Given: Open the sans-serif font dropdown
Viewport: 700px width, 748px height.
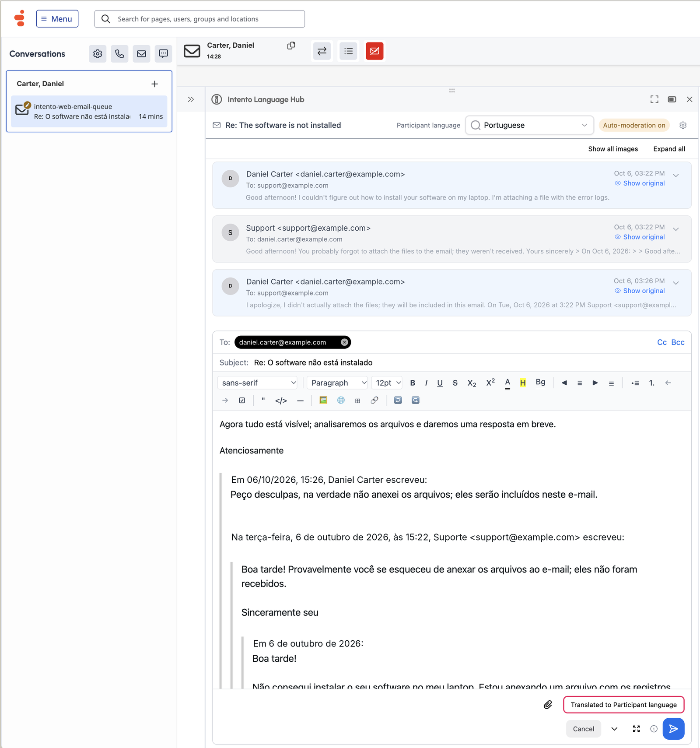Looking at the screenshot, I should 258,383.
